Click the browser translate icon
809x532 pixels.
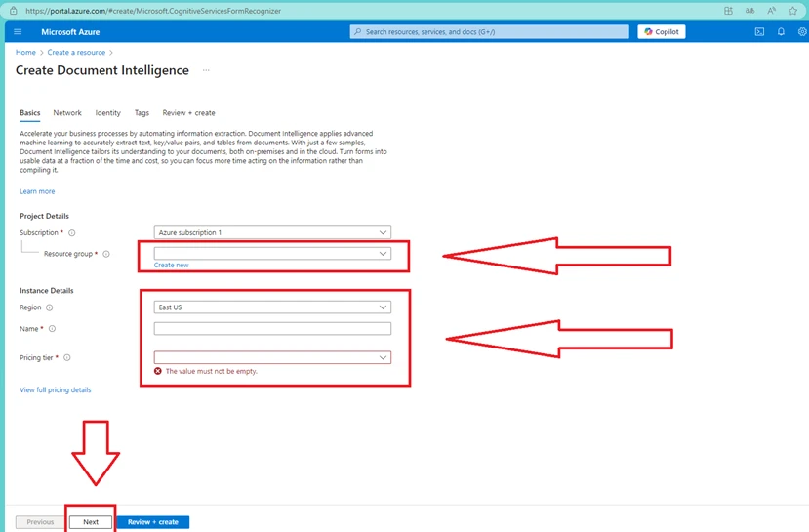749,11
